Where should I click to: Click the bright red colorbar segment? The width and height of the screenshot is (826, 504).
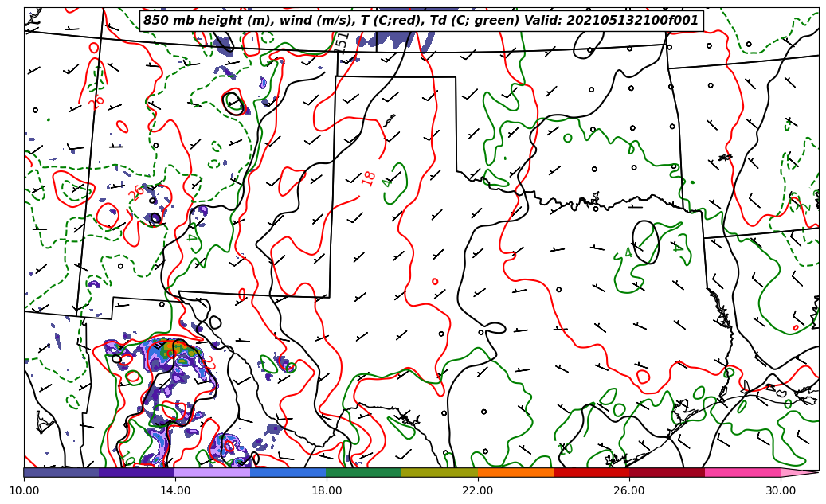[591, 472]
